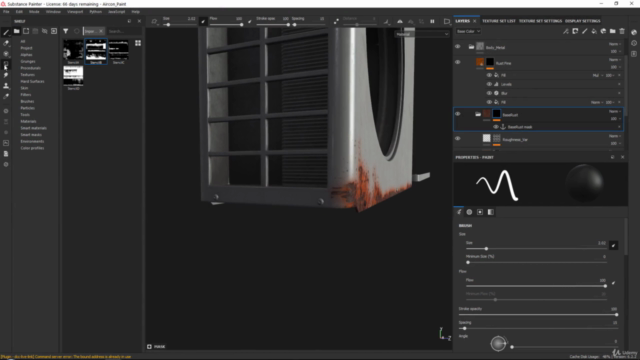The image size is (640, 360).
Task: Open Rust Fine blend mode dropdown
Action: pos(615,60)
